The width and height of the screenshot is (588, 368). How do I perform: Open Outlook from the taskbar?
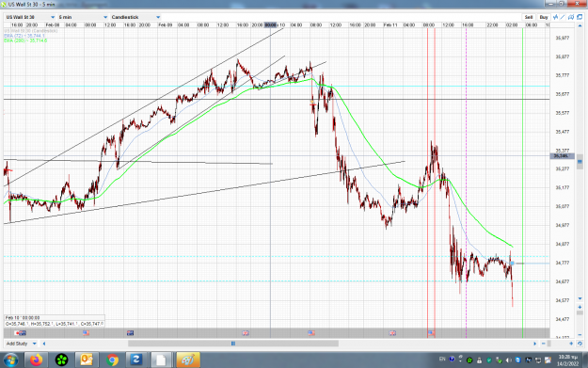pos(87,360)
